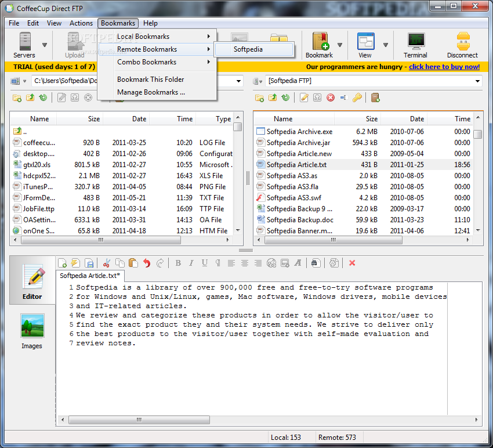The width and height of the screenshot is (493, 448).
Task: Select Bookmark This Folder
Action: pos(157,80)
